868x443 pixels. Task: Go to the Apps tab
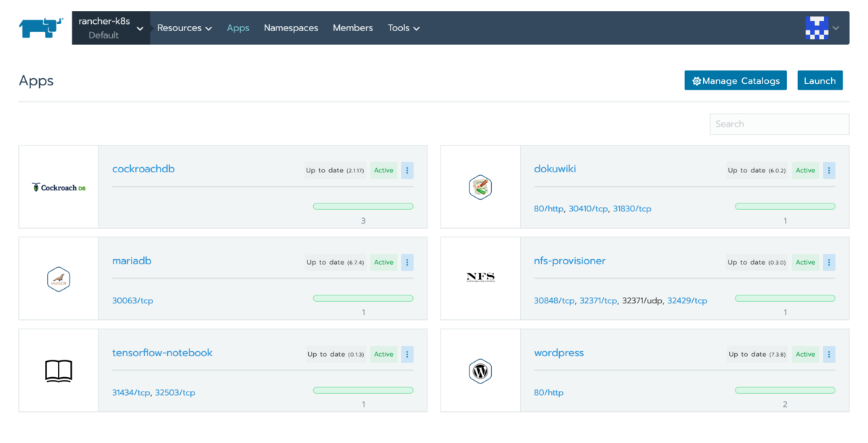tap(238, 28)
